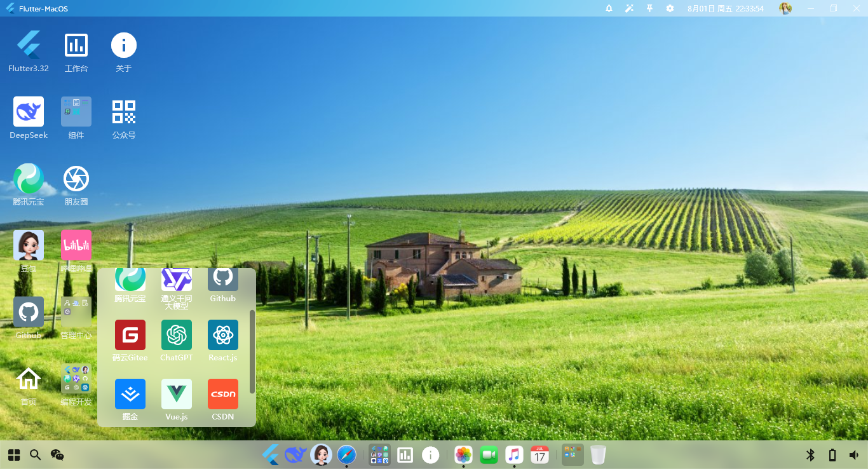The height and width of the screenshot is (469, 868).
Task: Open Vue.js from the folder popup
Action: tap(176, 394)
